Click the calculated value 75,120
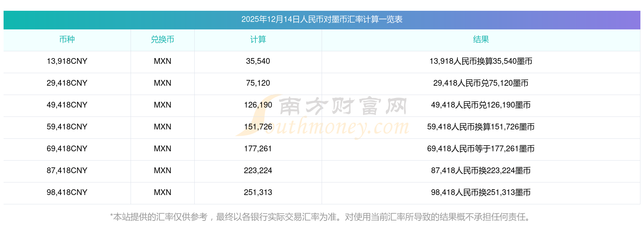The width and height of the screenshot is (644, 228). tap(258, 83)
